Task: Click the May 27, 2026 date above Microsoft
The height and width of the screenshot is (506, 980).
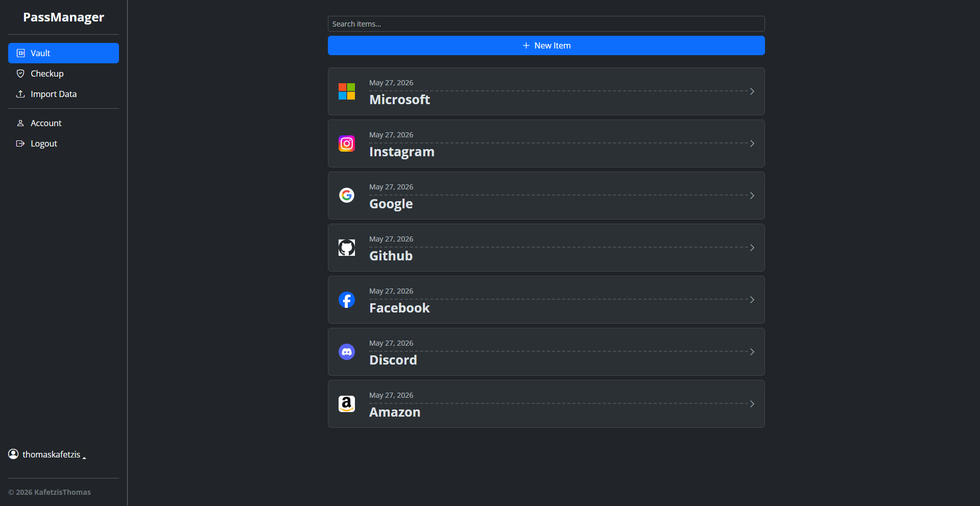Action: tap(391, 83)
